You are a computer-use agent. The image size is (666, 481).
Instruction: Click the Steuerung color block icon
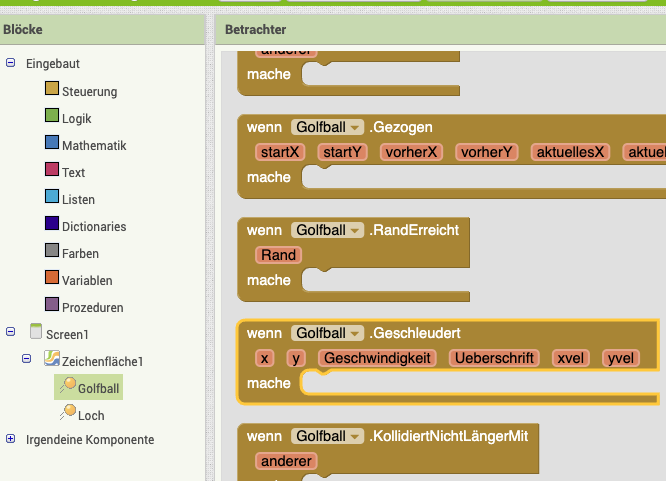click(52, 91)
